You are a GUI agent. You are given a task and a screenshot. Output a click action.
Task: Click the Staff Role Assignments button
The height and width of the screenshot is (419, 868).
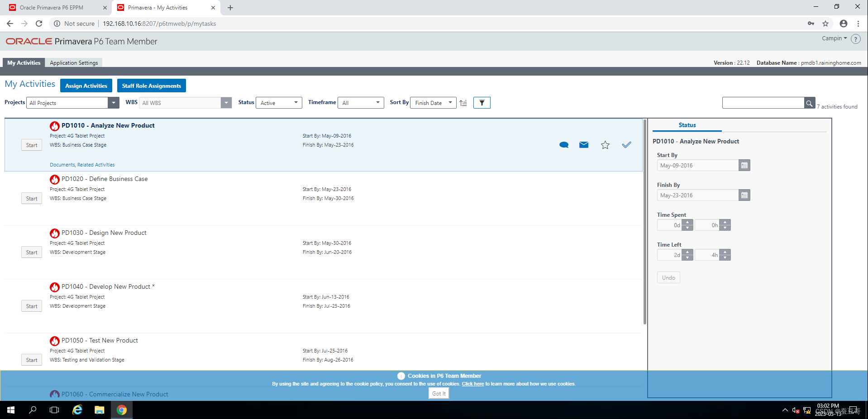click(151, 86)
